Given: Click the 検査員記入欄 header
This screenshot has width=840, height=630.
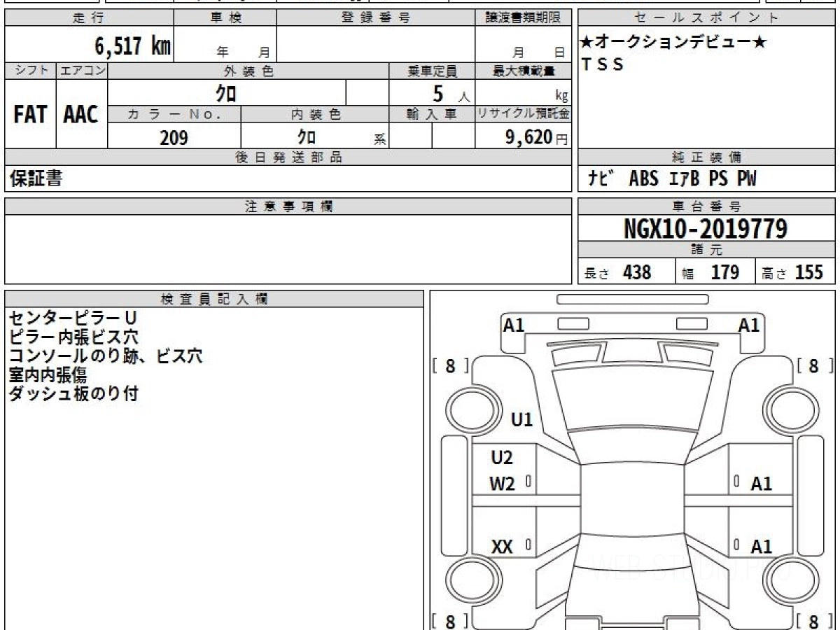Looking at the screenshot, I should (x=214, y=299).
